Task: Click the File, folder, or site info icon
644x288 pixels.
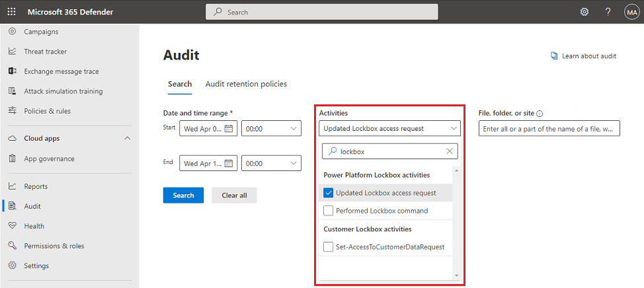Action: (x=540, y=114)
